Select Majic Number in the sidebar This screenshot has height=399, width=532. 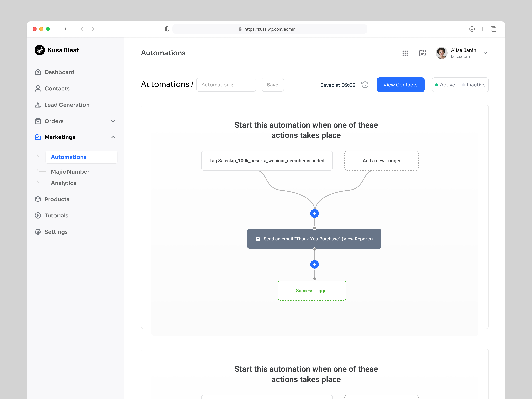click(70, 171)
